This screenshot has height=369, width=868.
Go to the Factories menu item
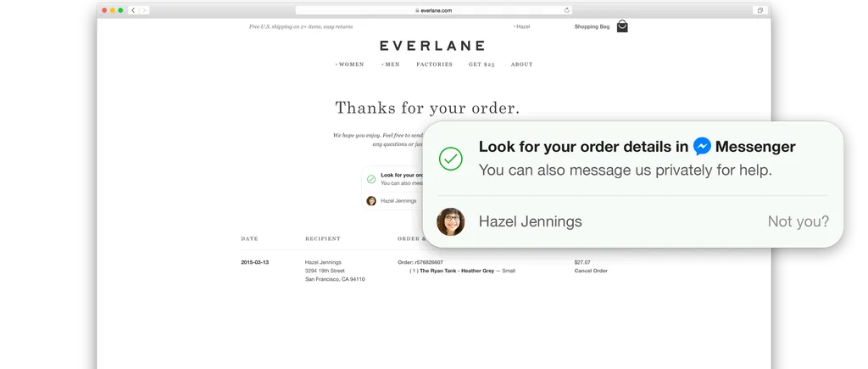pyautogui.click(x=435, y=64)
